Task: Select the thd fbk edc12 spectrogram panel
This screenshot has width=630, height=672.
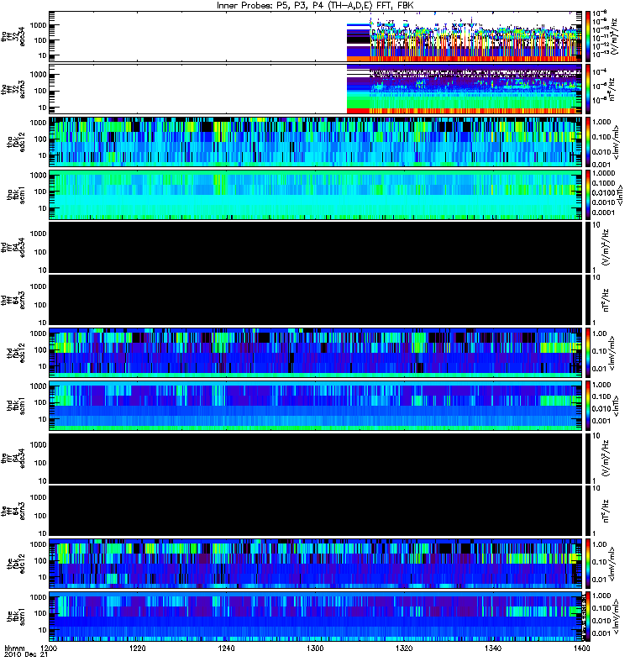Action: (x=316, y=353)
